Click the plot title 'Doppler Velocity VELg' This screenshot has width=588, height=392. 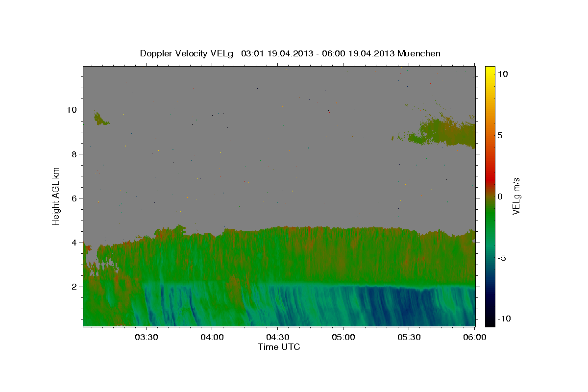[188, 53]
